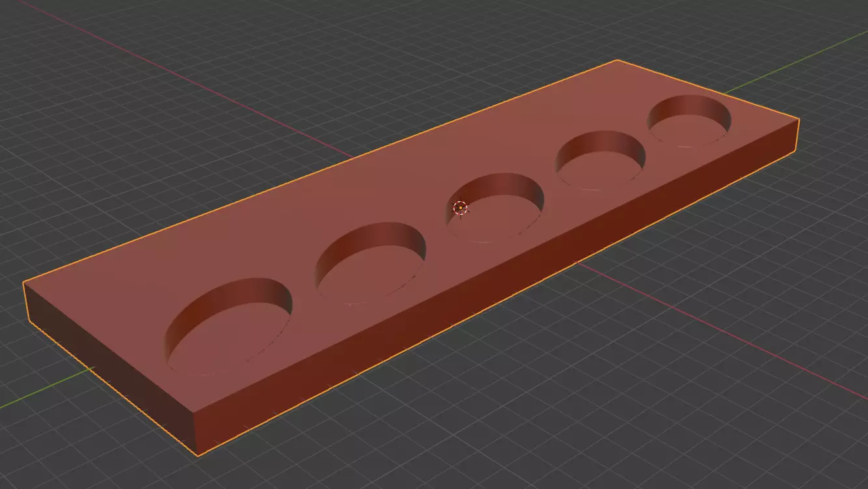Image resolution: width=868 pixels, height=489 pixels.
Task: Click the 3D cursor crosshair on the tray
Action: click(460, 208)
